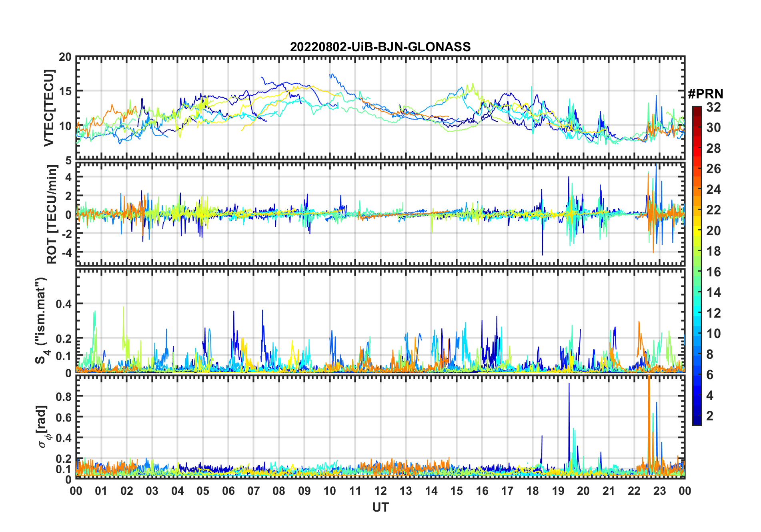Click the "20" tick on the VTEC axis

click(65, 57)
